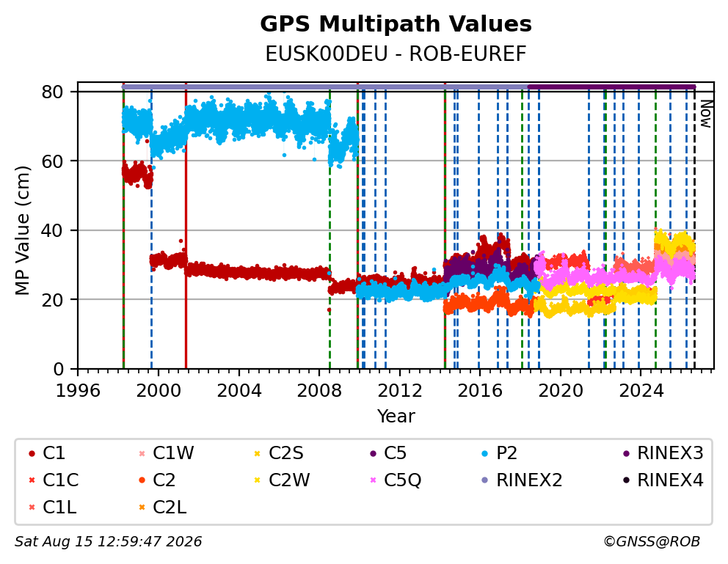
Task: Click the RINEX2 legend entry
Action: click(522, 480)
